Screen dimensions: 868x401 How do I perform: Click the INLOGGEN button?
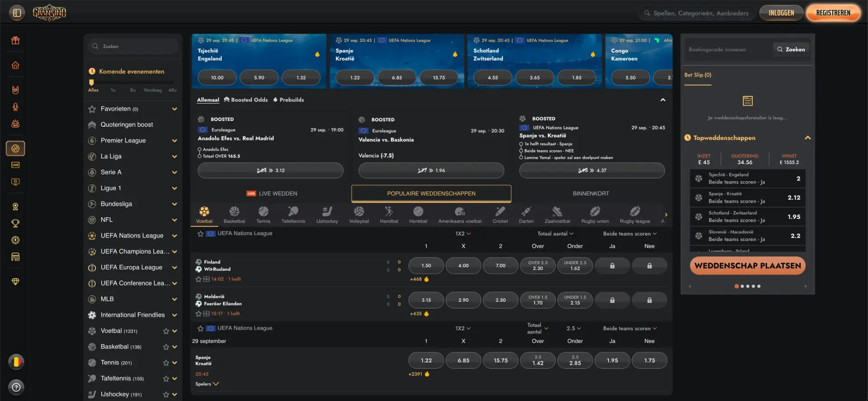781,13
